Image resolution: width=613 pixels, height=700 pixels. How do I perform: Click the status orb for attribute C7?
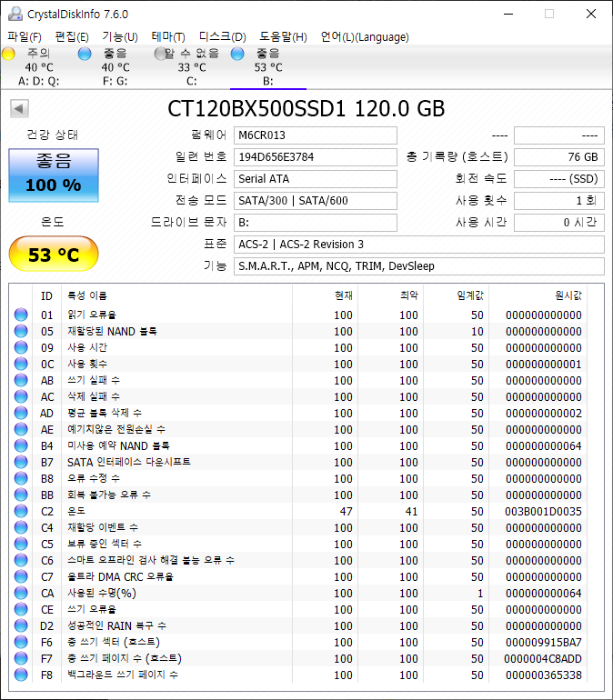point(21,576)
